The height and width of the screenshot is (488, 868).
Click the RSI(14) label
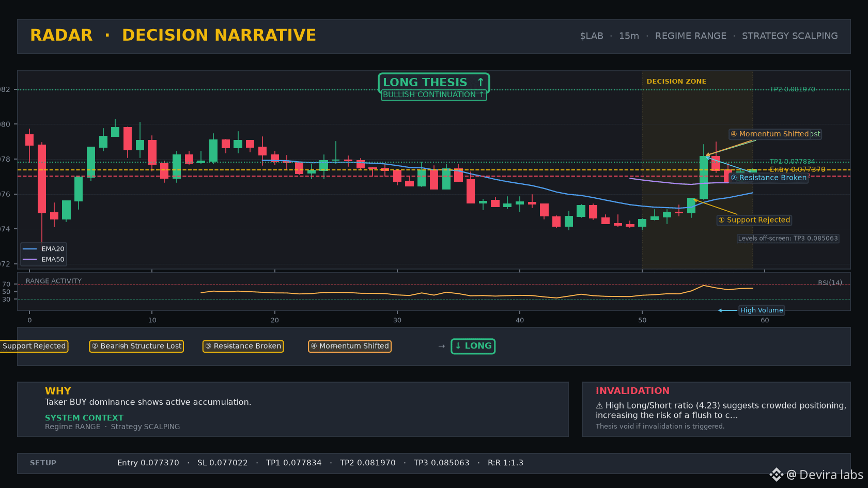[x=830, y=283]
